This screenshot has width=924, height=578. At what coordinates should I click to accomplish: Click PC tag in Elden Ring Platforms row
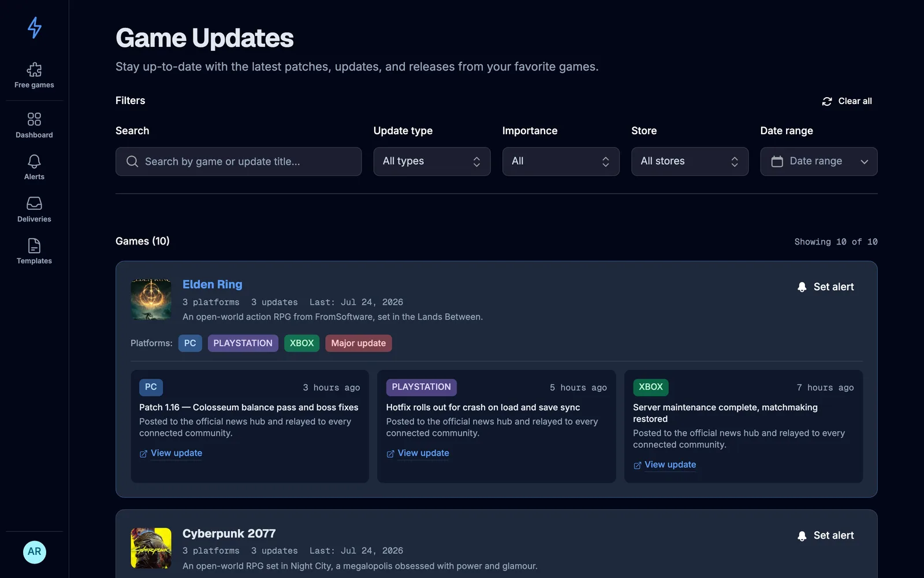tap(190, 343)
